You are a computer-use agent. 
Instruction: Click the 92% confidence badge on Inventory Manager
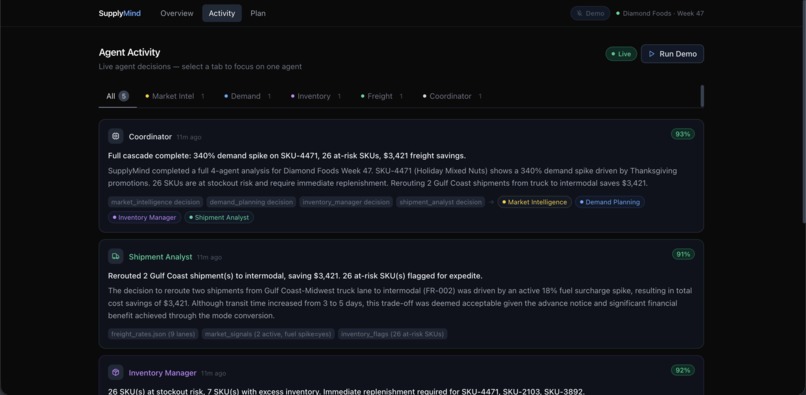coord(683,370)
